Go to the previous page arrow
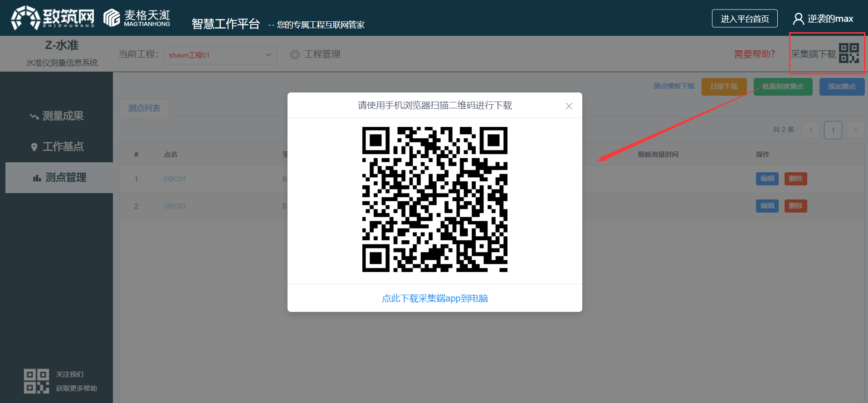 [811, 130]
